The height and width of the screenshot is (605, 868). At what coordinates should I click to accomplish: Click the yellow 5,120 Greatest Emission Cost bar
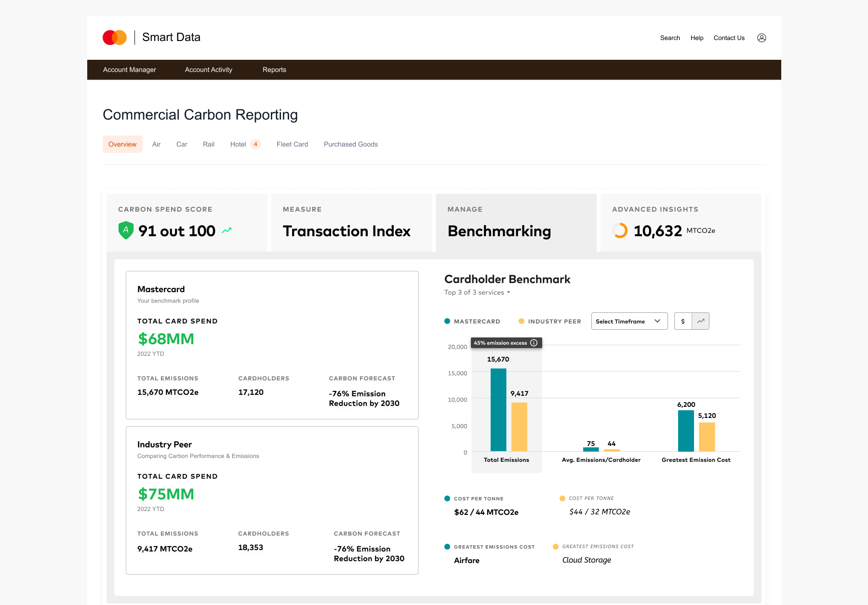pos(707,437)
